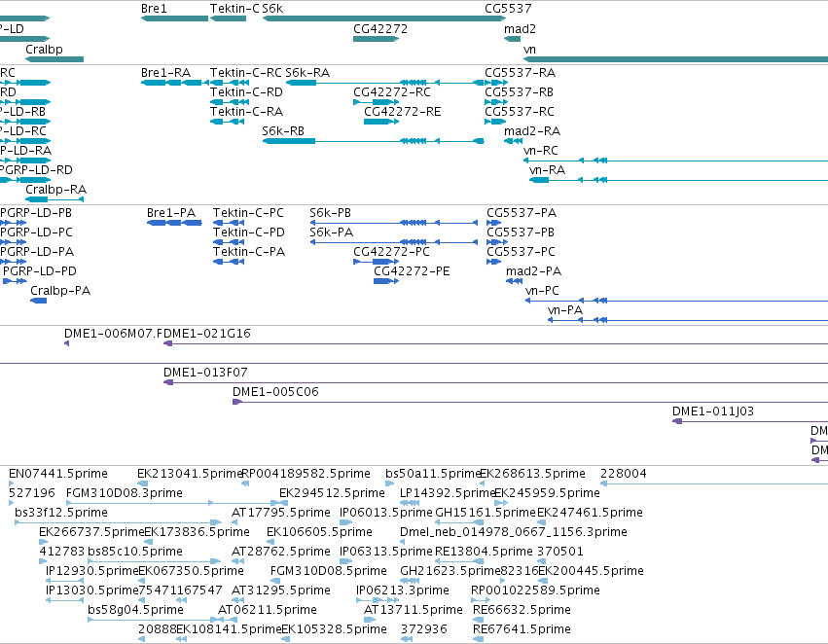Select the S6k-RB transcript label
828x644 pixels.
(x=283, y=131)
